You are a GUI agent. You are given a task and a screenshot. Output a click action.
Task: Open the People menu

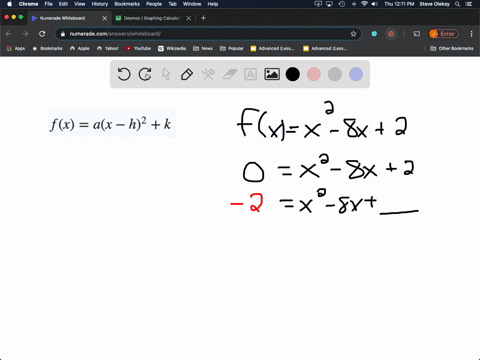pos(154,4)
